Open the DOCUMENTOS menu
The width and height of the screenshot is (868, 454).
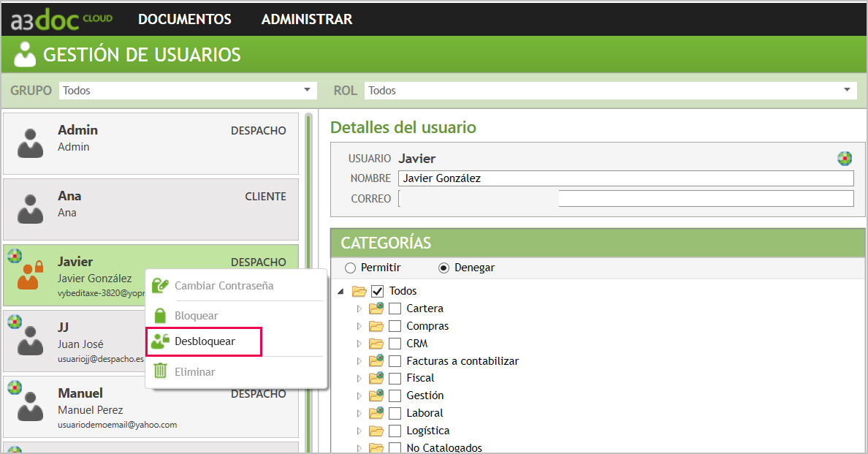tap(185, 20)
